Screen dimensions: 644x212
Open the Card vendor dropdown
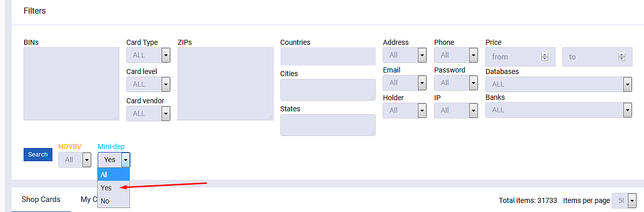(x=148, y=113)
